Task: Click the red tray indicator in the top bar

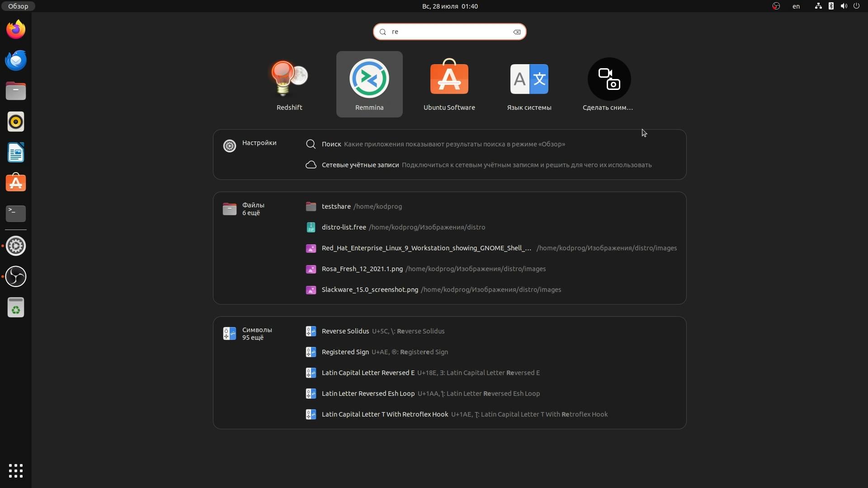Action: 776,6
